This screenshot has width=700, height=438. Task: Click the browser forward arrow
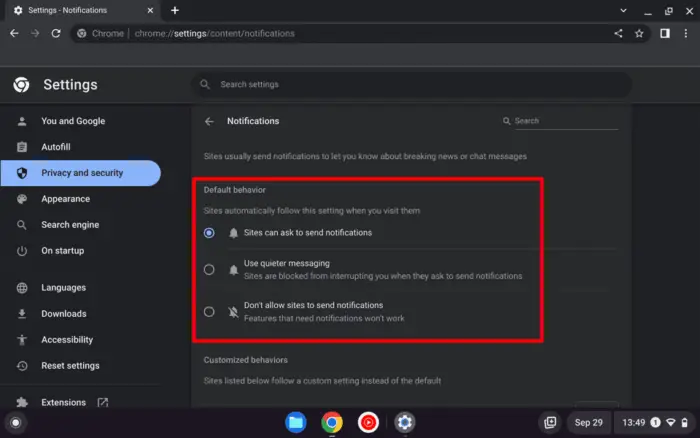(35, 33)
